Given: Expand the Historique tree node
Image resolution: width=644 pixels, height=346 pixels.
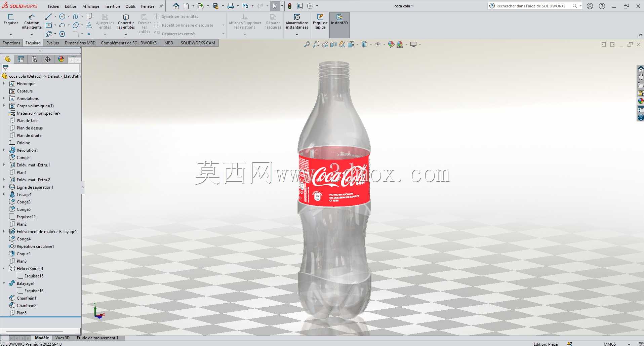Looking at the screenshot, I should [4, 83].
